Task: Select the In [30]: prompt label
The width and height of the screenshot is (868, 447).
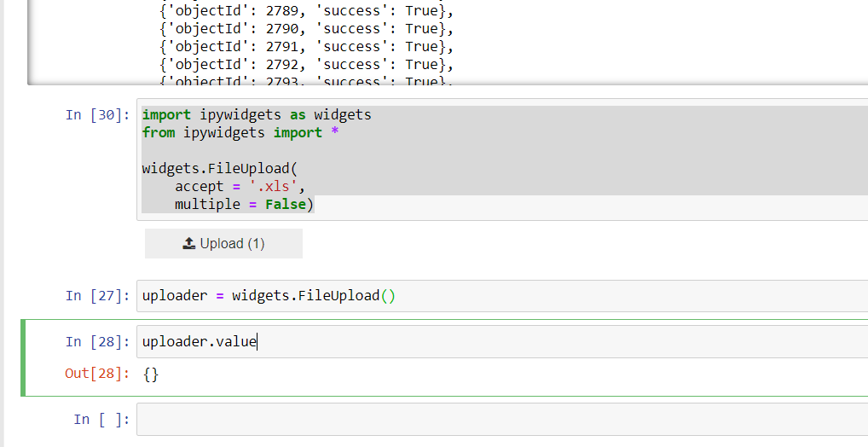Action: 98,114
